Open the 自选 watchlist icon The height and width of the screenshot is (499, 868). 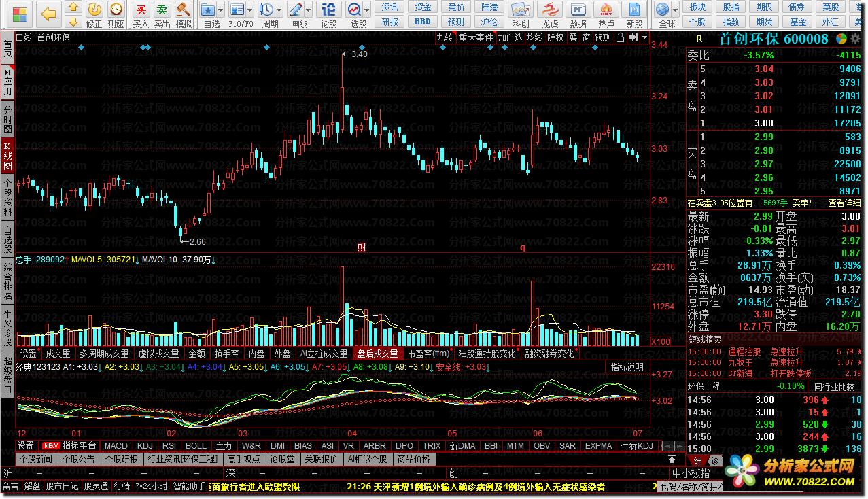[x=208, y=10]
